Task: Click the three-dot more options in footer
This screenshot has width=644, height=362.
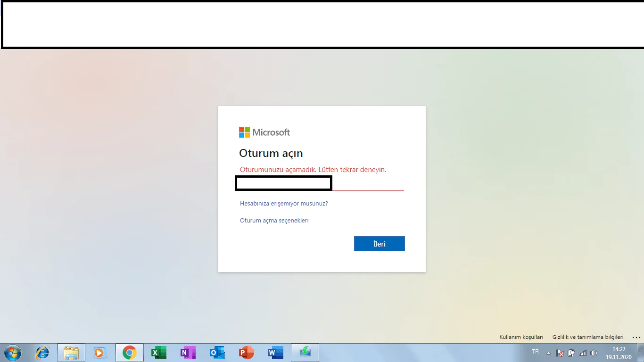Action: [636, 337]
